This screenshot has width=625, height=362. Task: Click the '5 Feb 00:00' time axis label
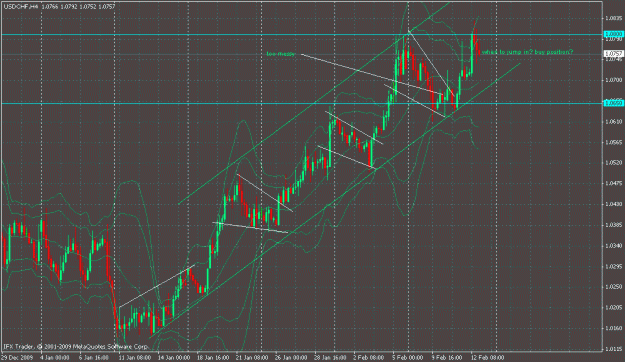pos(408,357)
